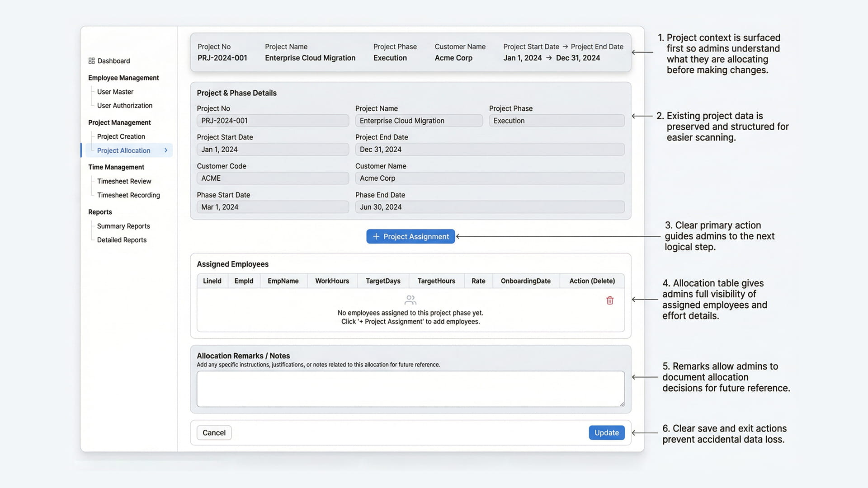The width and height of the screenshot is (868, 488).
Task: Click Jan 1, 2024 in summary header
Action: click(523, 58)
